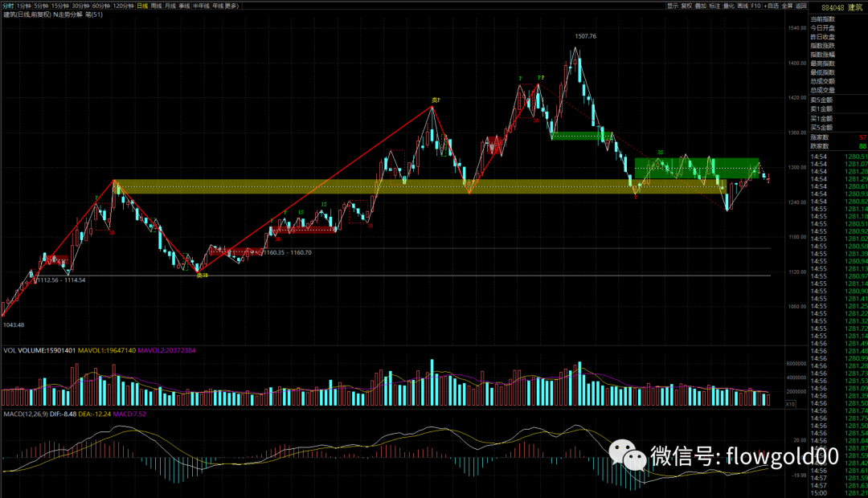Screen dimensions: 868x498
Task: Select the 60分钟 period tab
Action: [x=100, y=6]
